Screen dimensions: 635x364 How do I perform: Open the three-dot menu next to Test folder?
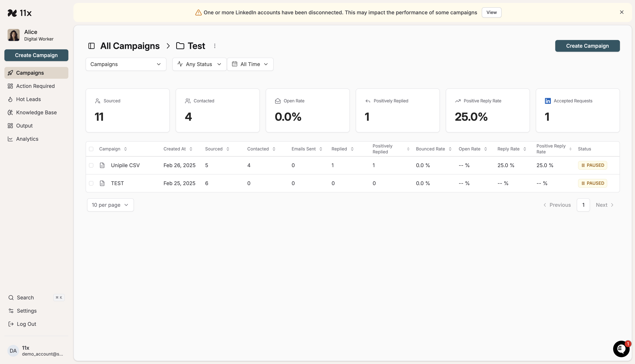215,46
